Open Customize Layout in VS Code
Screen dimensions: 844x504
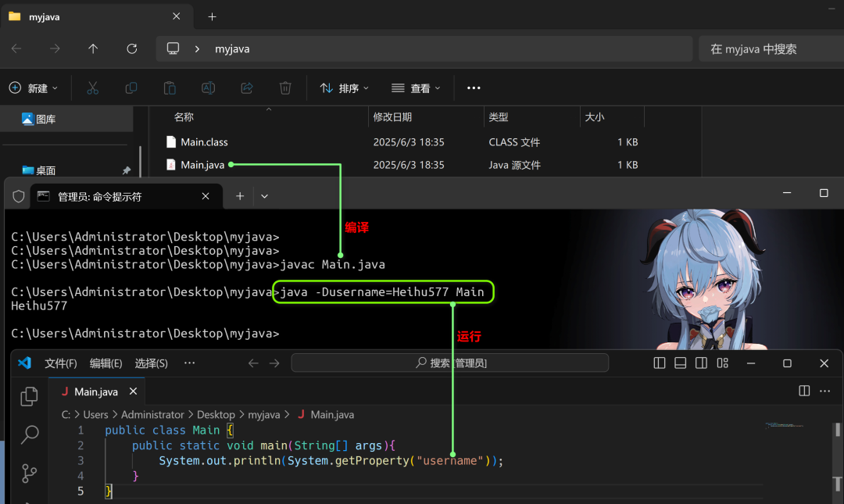(x=722, y=363)
